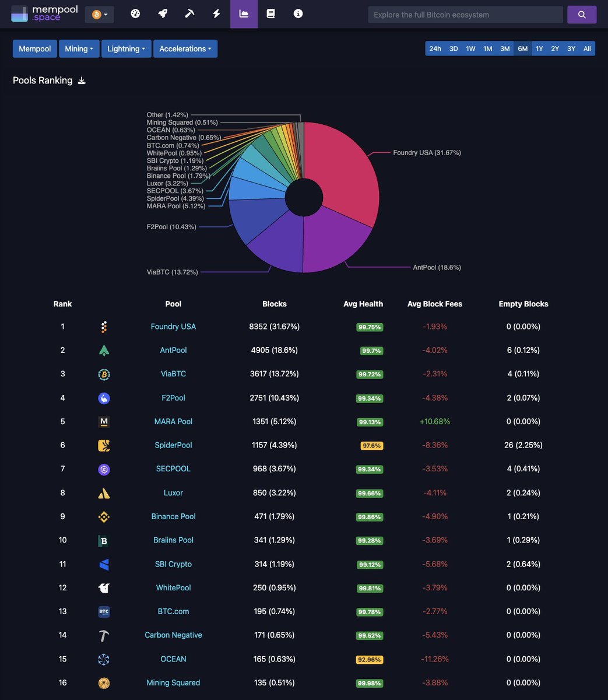Select the rocket Accelerator icon
This screenshot has height=700, width=608.
(162, 13)
